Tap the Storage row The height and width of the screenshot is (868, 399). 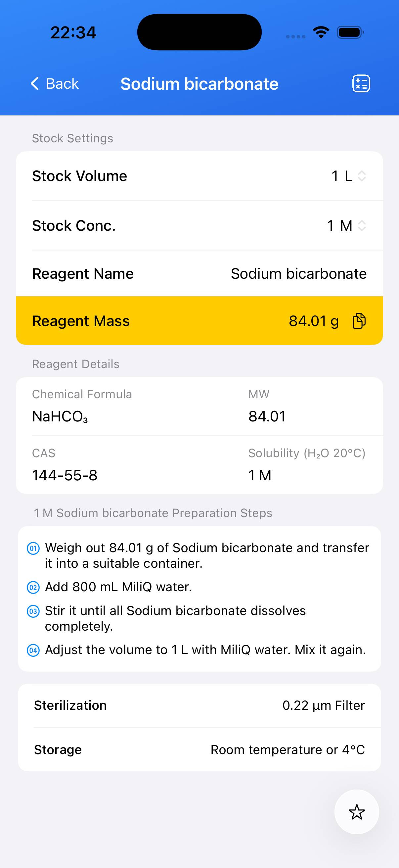coord(199,750)
